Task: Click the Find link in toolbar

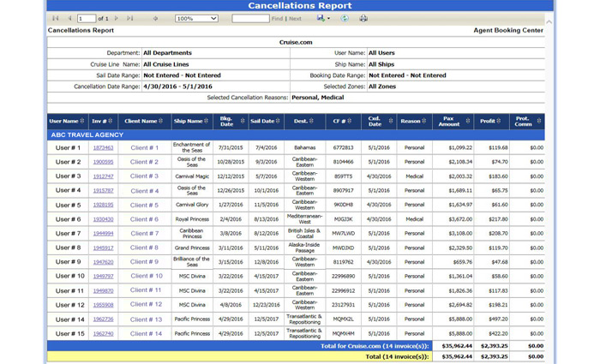Action: 277,18
